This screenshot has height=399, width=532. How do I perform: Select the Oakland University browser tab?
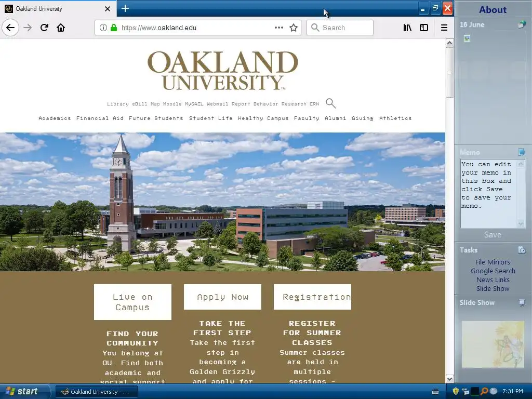pyautogui.click(x=58, y=9)
